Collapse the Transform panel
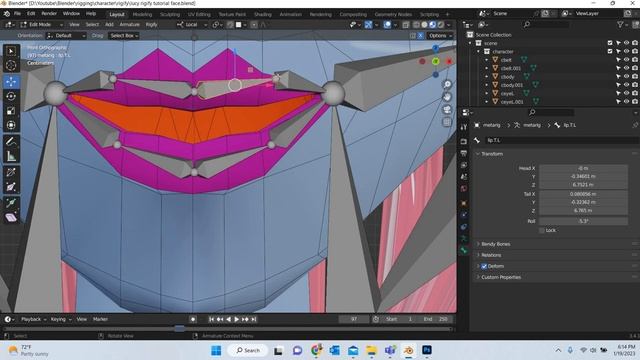Image resolution: width=640 pixels, height=360 pixels. [491, 154]
